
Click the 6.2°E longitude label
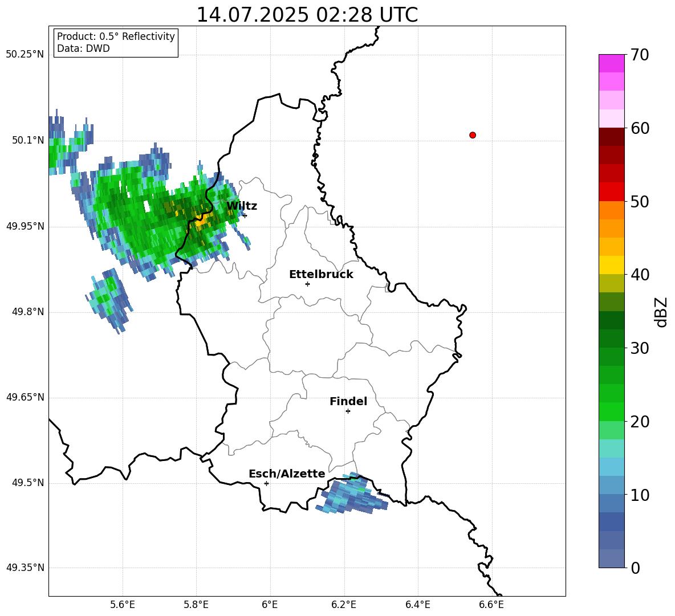(344, 605)
